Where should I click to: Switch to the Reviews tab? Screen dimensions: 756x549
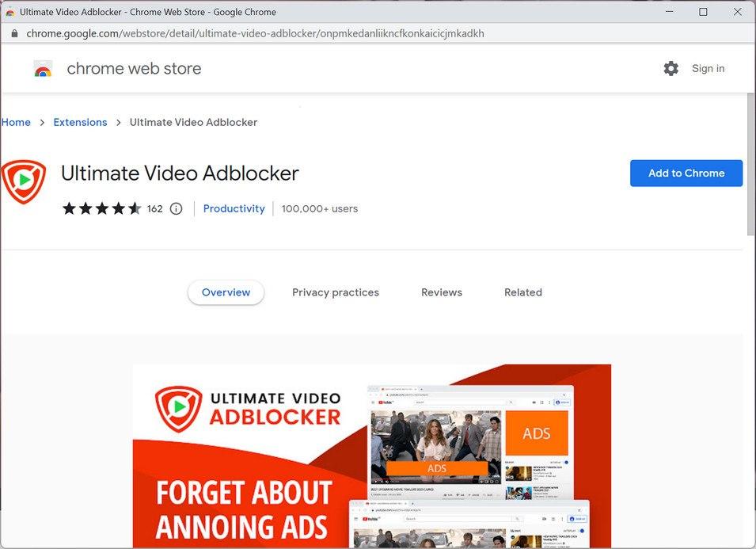point(442,292)
